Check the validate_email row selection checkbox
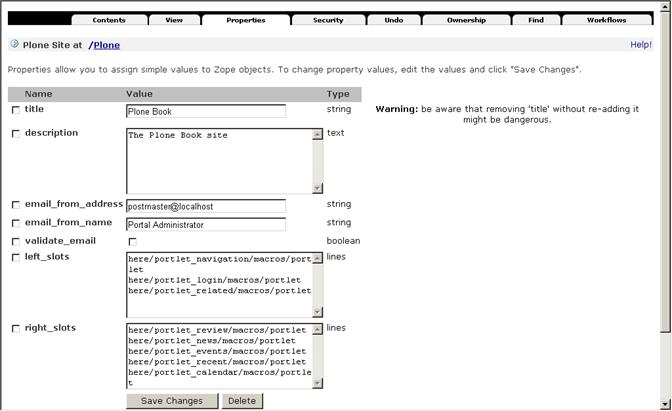 pyautogui.click(x=16, y=242)
